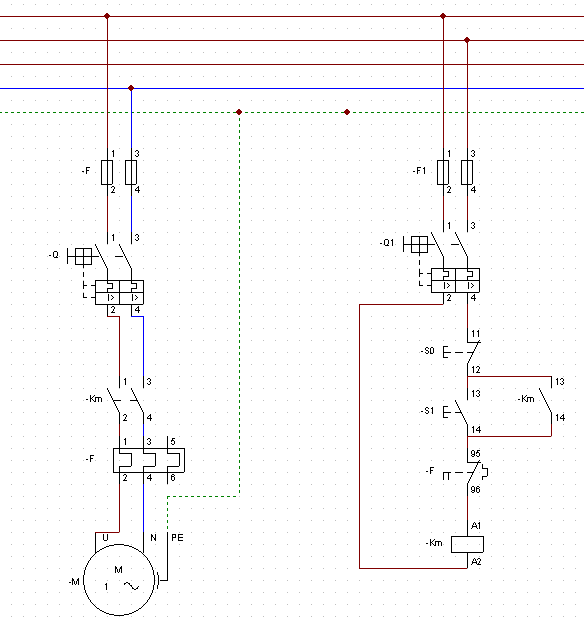This screenshot has width=584, height=620.
Task: Select the -Q1 breaker thermal-magnetic trip block
Action: (455, 280)
